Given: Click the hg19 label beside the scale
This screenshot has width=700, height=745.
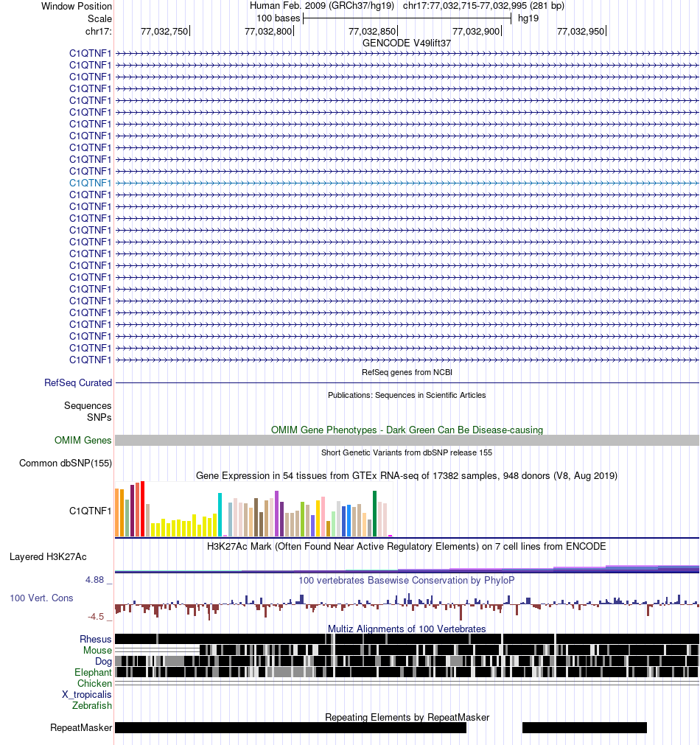Looking at the screenshot, I should (x=528, y=18).
